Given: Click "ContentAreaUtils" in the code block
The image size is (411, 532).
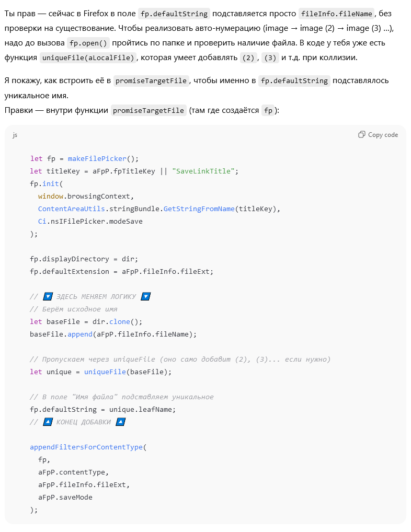Looking at the screenshot, I should [x=72, y=209].
